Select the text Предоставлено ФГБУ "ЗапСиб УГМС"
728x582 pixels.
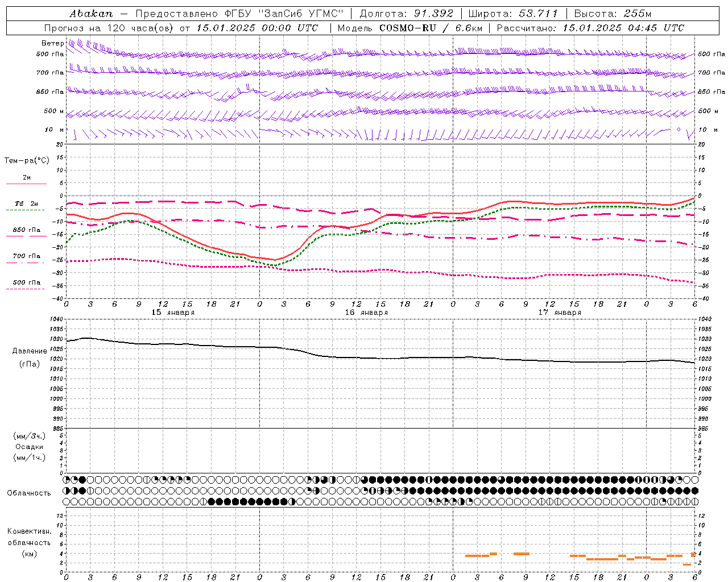click(239, 14)
